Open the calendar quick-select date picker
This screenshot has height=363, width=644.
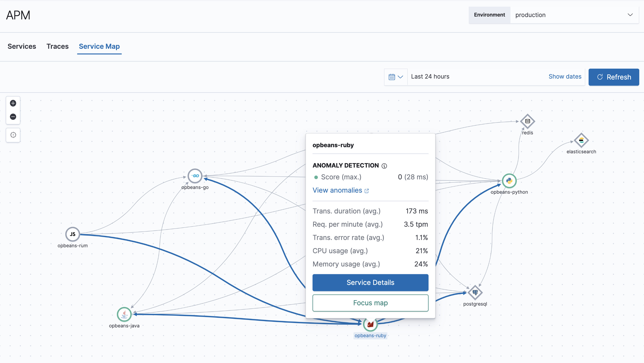tap(396, 77)
